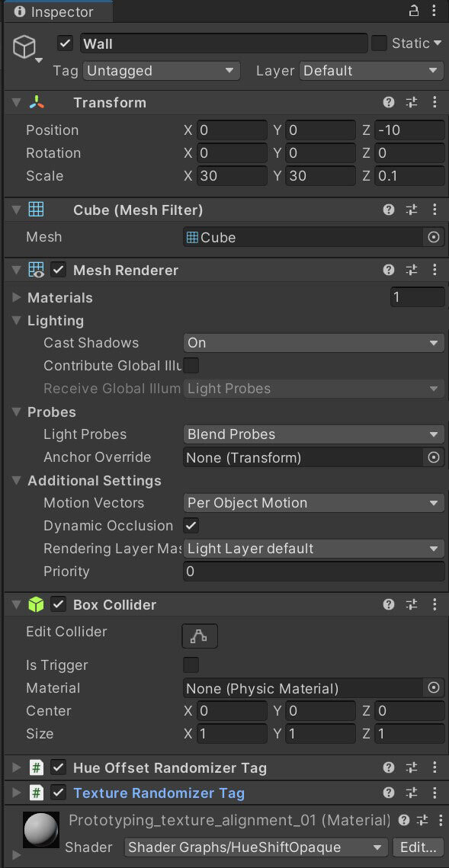This screenshot has height=868, width=449.
Task: Click the Inspector lock icon
Action: point(414,11)
